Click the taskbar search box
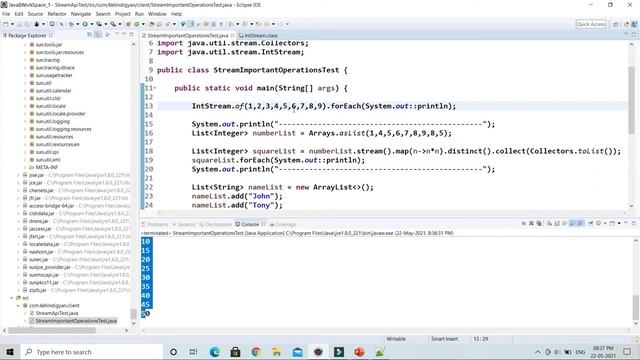The image size is (640, 360). click(x=91, y=352)
